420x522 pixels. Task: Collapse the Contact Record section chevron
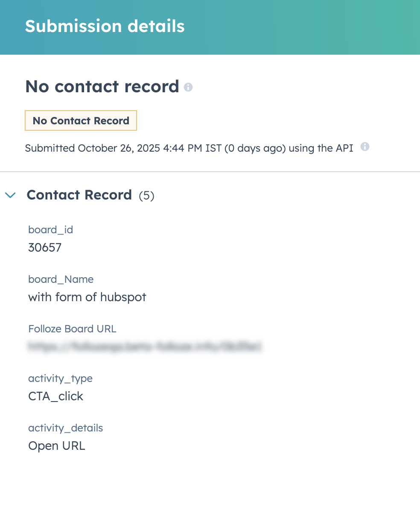tap(10, 195)
